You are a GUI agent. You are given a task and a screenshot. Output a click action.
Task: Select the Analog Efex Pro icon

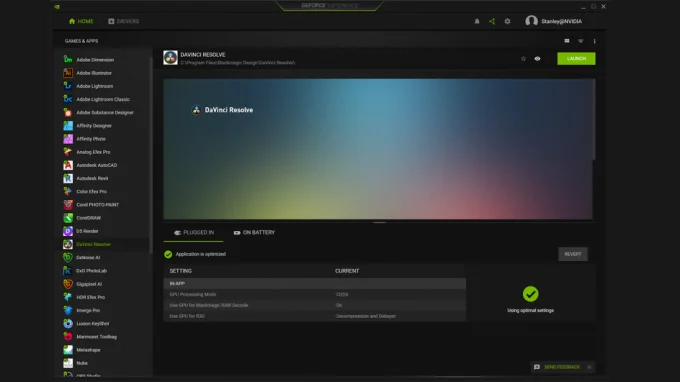coord(68,152)
